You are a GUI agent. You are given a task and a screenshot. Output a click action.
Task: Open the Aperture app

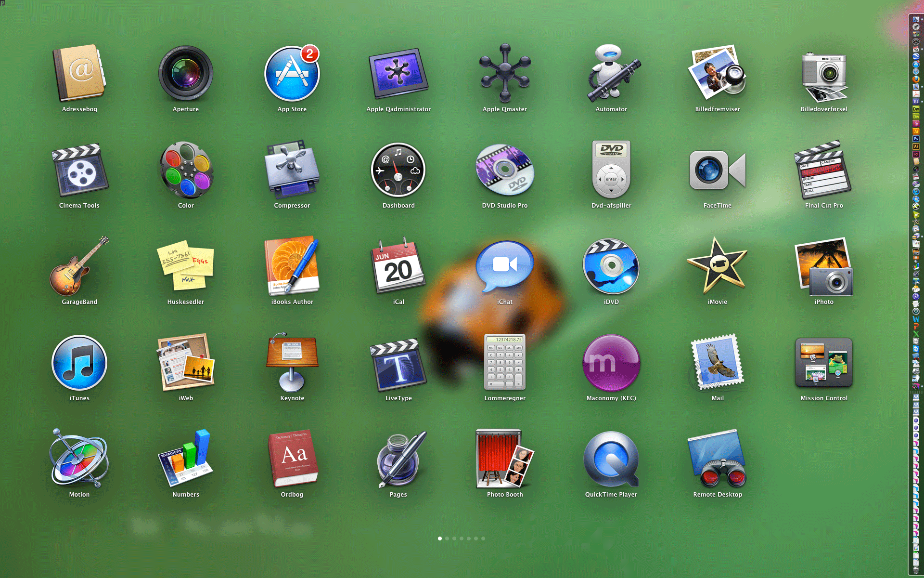click(x=185, y=74)
